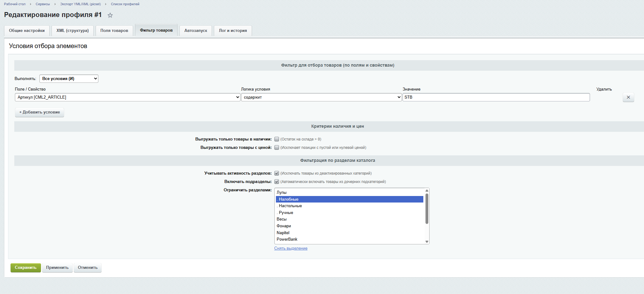Enable export only products with price
The image size is (644, 294).
[277, 148]
